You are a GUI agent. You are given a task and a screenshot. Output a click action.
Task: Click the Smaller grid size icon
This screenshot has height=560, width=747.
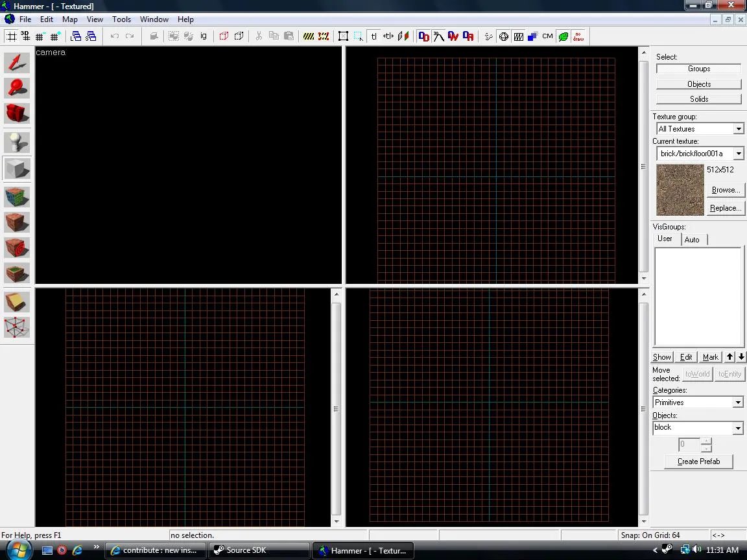40,36
